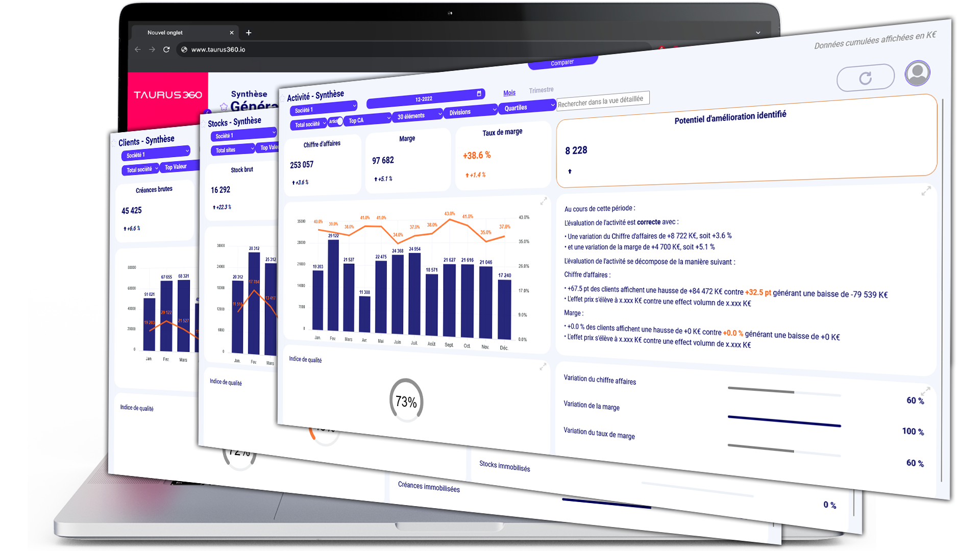Click the Variation de la marge progress bar
Image resolution: width=980 pixels, height=551 pixels.
point(783,421)
